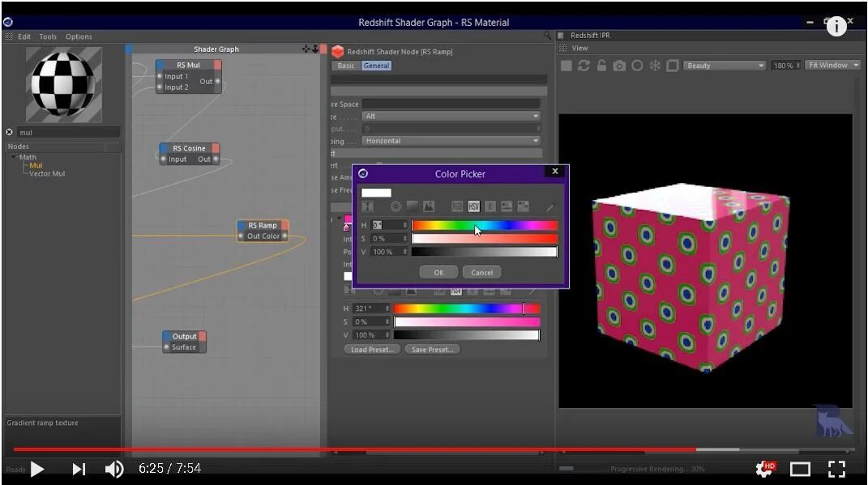868x485 pixels.
Task: Open the Edit menu
Action: pos(24,36)
